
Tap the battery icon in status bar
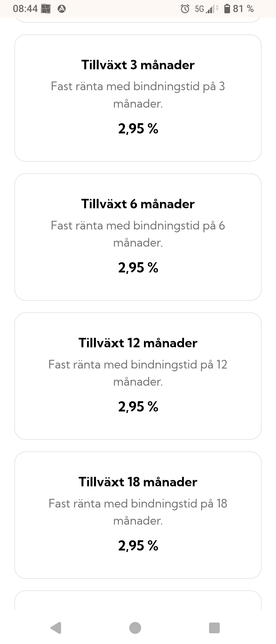[227, 9]
